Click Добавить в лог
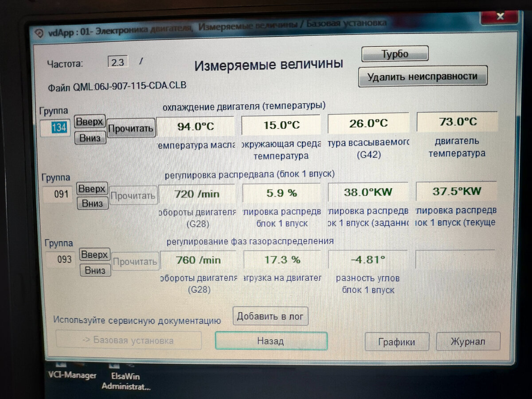532x399 pixels. 270,316
